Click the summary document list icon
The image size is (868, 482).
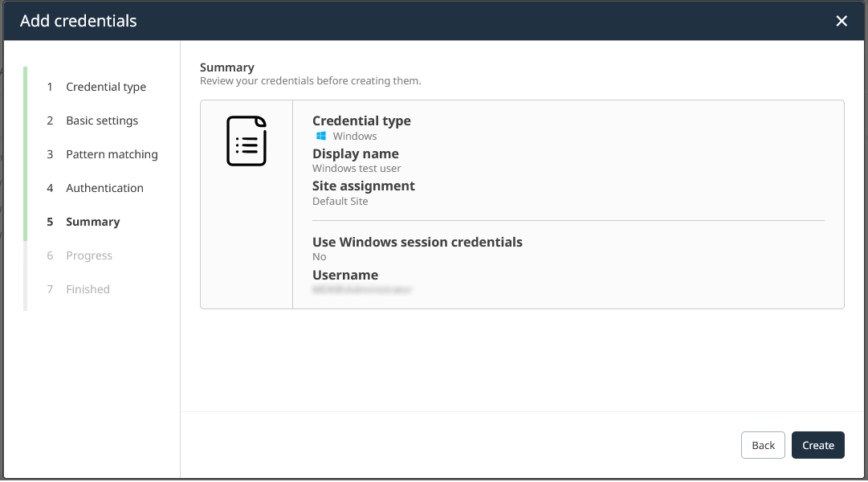point(247,141)
